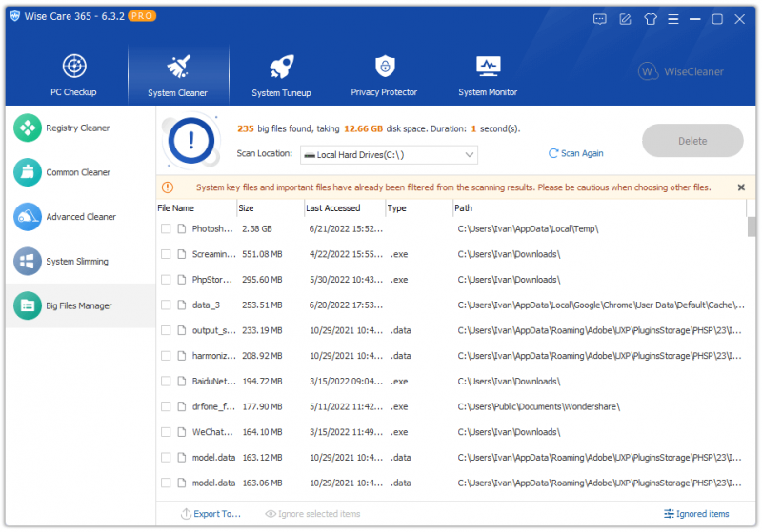This screenshot has height=532, width=762.
Task: Sort by Path column header
Action: pyautogui.click(x=599, y=208)
